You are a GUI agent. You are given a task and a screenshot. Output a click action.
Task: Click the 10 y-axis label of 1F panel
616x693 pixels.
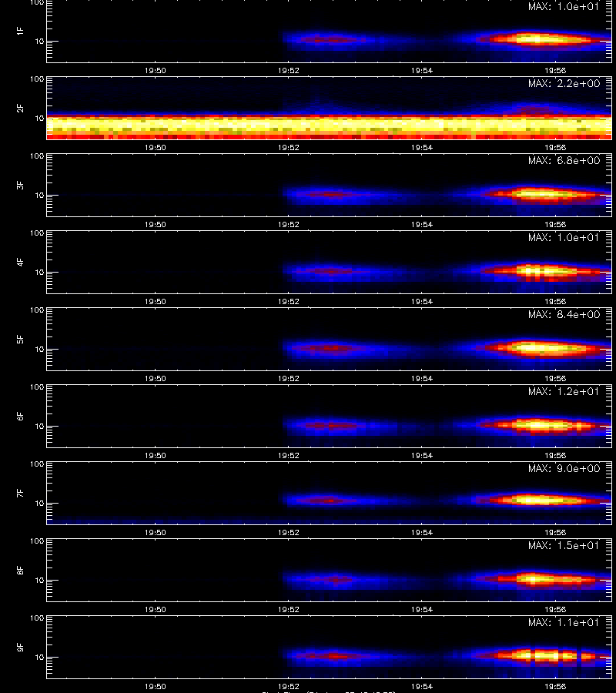coord(39,41)
